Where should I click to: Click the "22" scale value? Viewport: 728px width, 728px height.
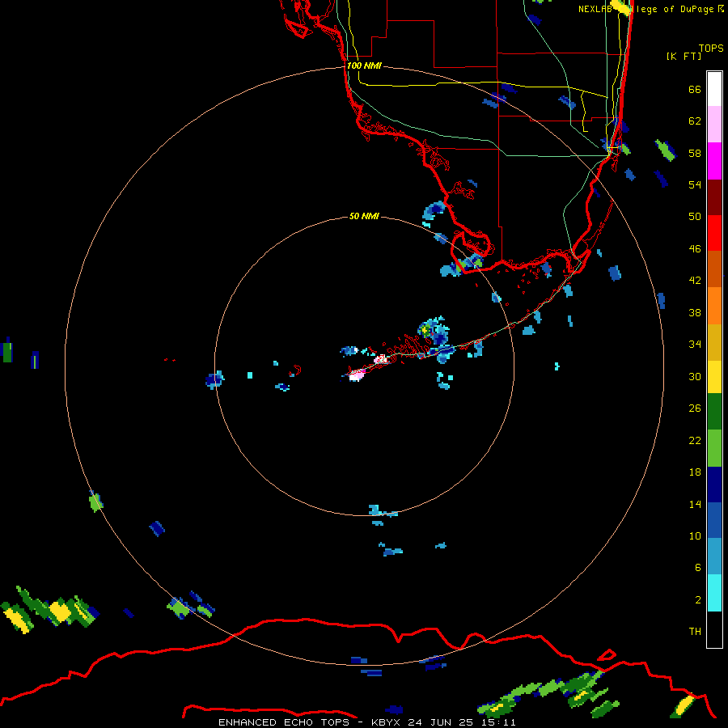(695, 440)
